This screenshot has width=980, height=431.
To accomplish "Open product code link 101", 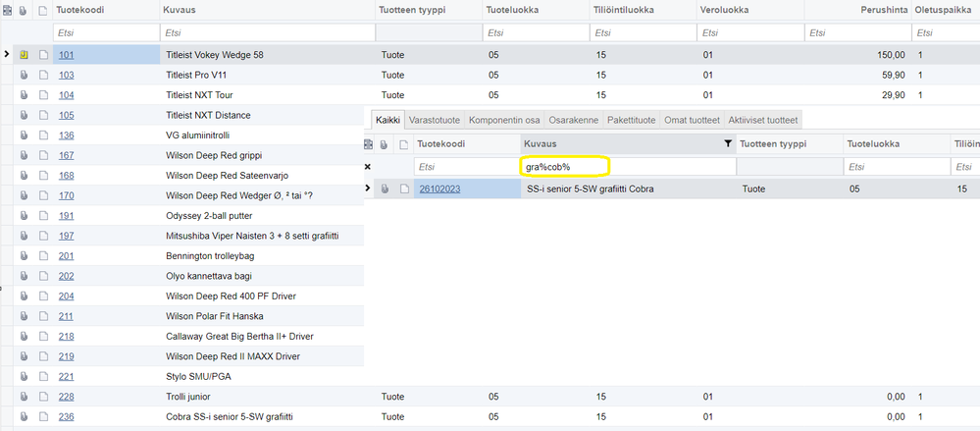I will tap(67, 55).
